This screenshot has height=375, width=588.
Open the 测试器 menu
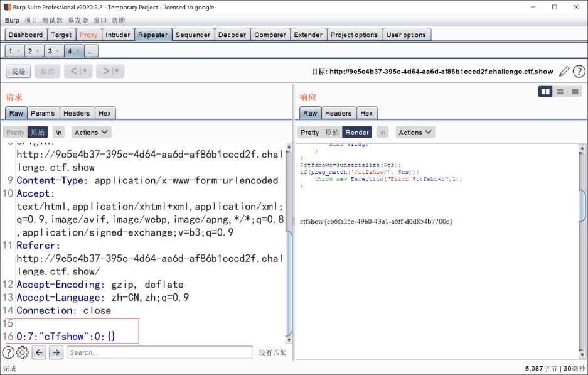click(52, 20)
